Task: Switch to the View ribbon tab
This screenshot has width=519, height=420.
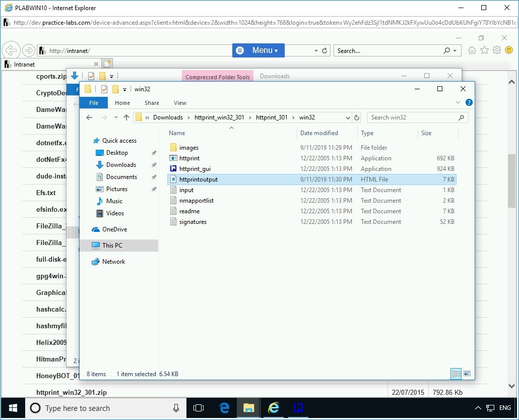Action: pyautogui.click(x=180, y=102)
